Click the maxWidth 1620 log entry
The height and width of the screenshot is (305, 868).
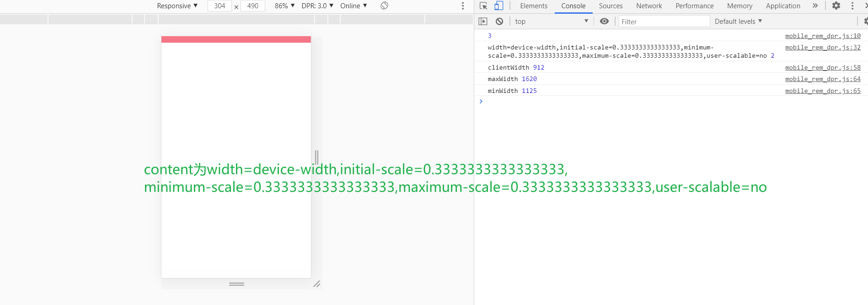coord(512,79)
